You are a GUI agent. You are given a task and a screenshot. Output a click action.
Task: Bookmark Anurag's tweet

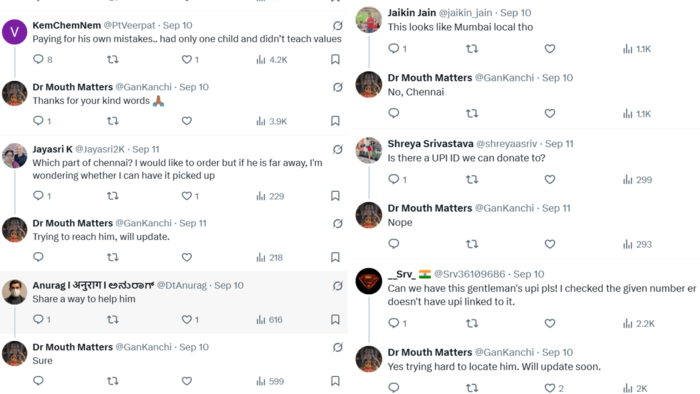(335, 319)
